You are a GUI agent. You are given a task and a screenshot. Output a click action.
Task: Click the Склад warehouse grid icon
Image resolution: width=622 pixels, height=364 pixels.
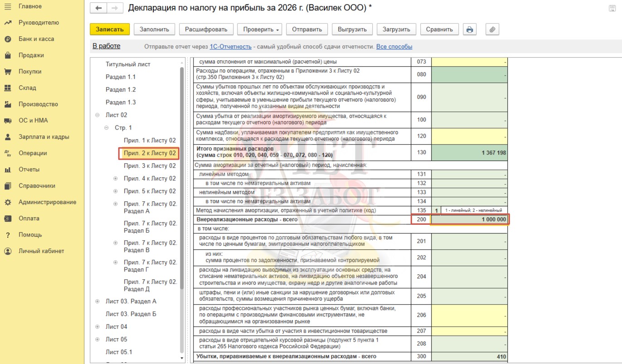point(7,88)
